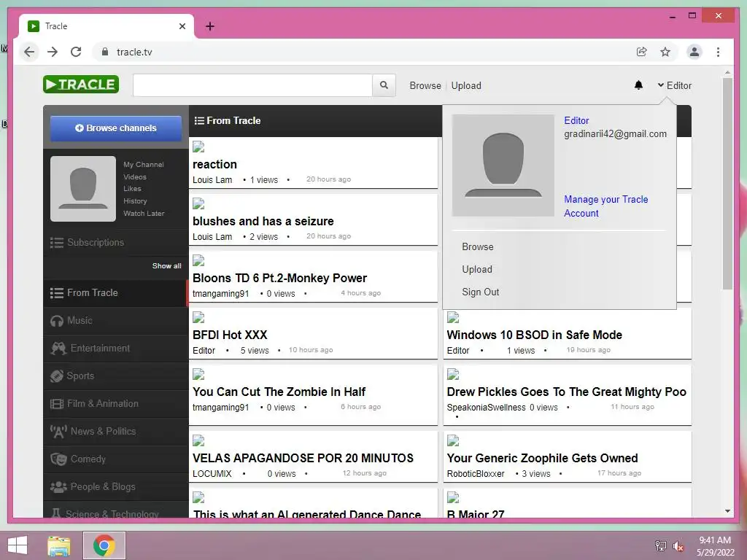
Task: Click the URL address bar
Action: (367, 52)
